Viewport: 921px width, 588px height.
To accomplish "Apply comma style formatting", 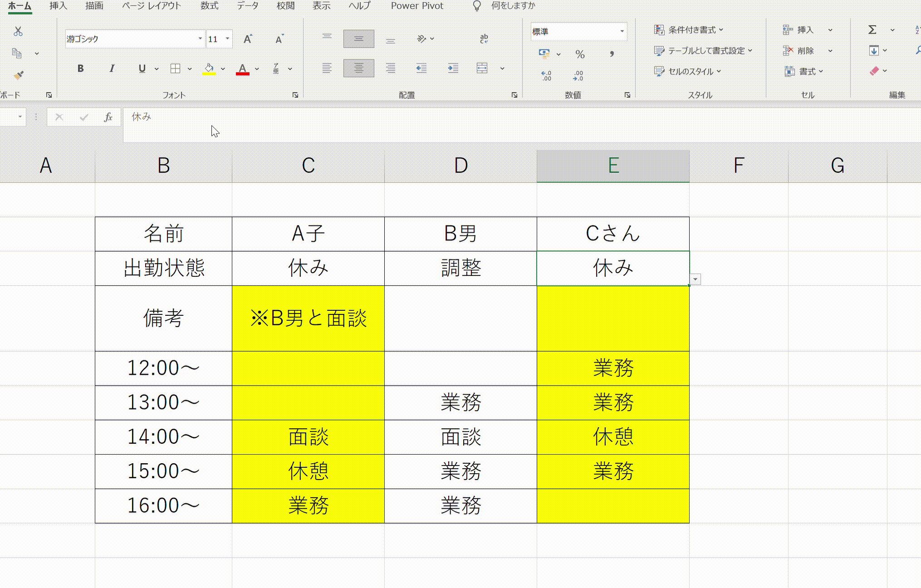I will click(x=612, y=54).
